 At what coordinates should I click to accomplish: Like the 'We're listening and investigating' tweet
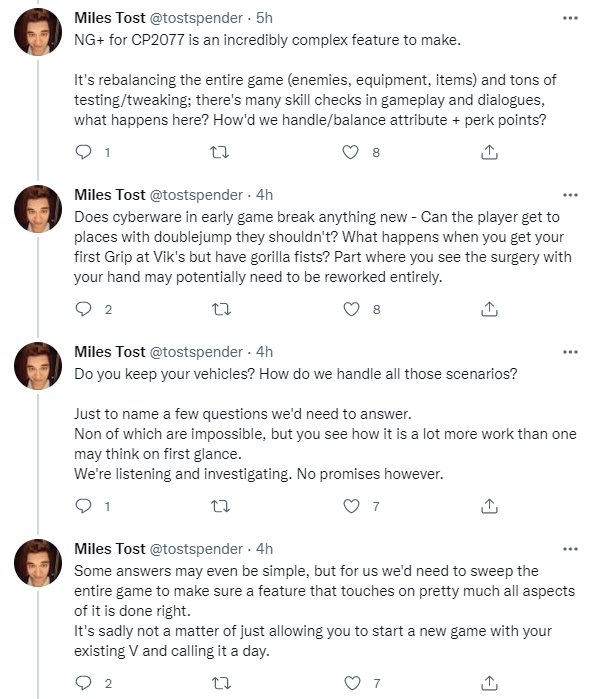click(351, 506)
